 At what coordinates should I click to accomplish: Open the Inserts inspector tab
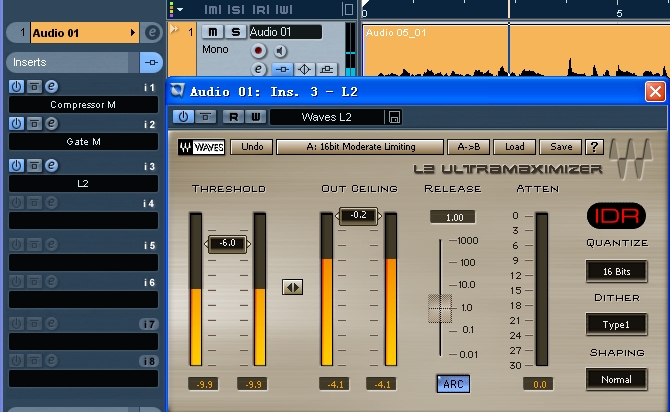click(68, 62)
